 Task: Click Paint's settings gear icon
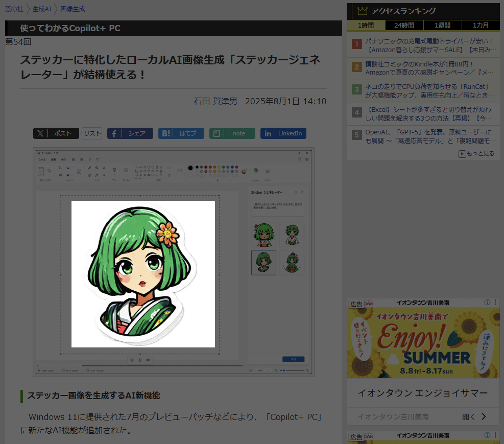coord(308,159)
